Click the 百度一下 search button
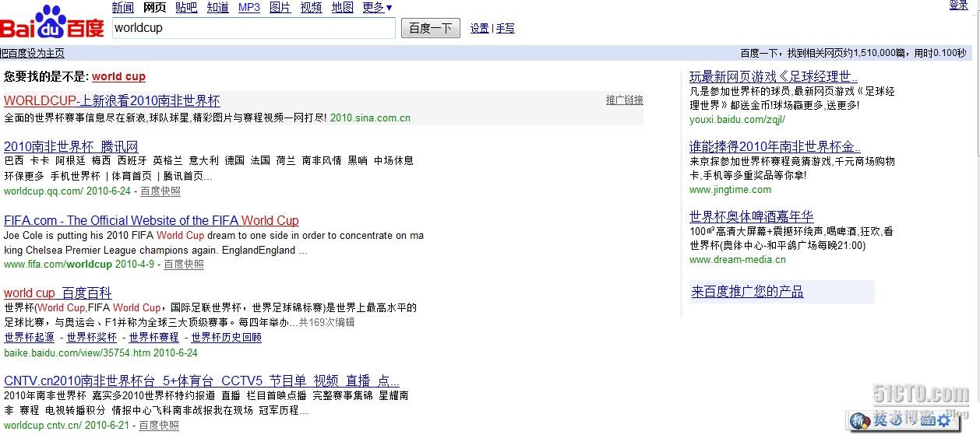980x435 pixels. tap(431, 28)
